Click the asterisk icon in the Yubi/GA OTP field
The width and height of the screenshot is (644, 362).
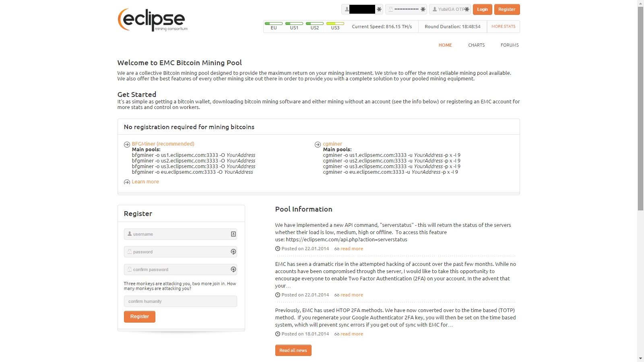(466, 9)
